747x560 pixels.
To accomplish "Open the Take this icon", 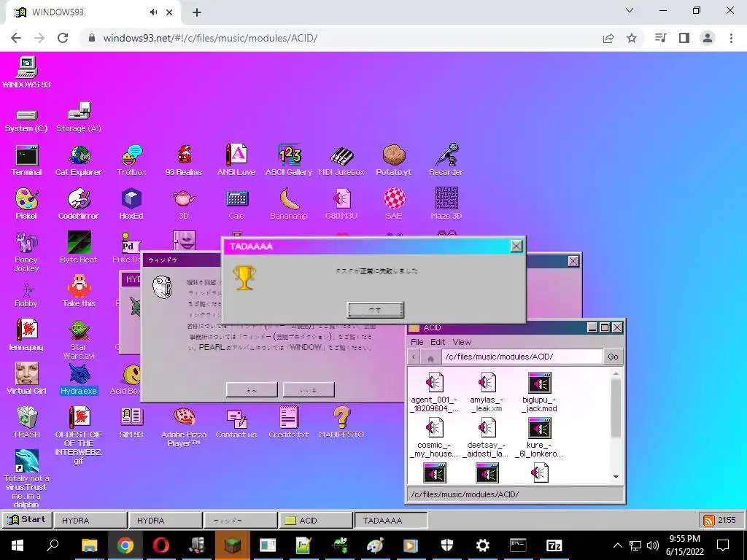I will point(79,286).
